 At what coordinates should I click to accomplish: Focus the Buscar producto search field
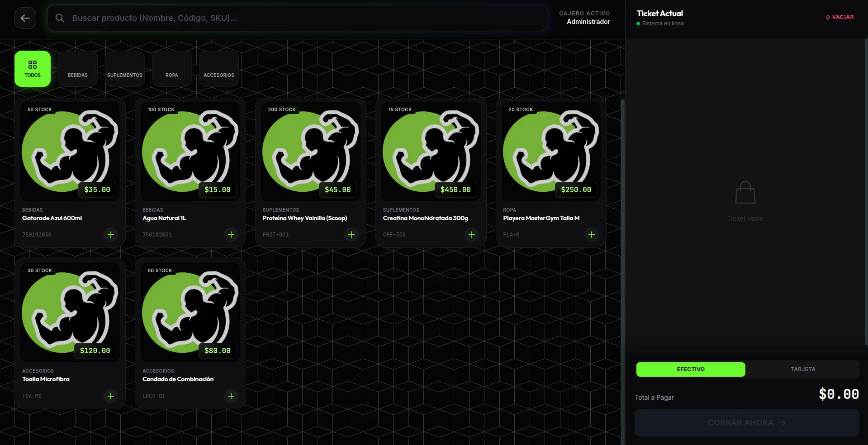(x=298, y=18)
